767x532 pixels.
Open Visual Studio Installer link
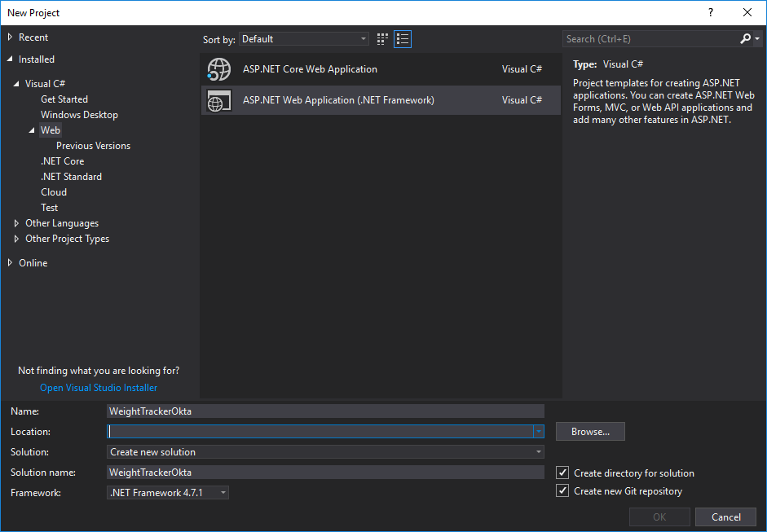click(x=99, y=388)
